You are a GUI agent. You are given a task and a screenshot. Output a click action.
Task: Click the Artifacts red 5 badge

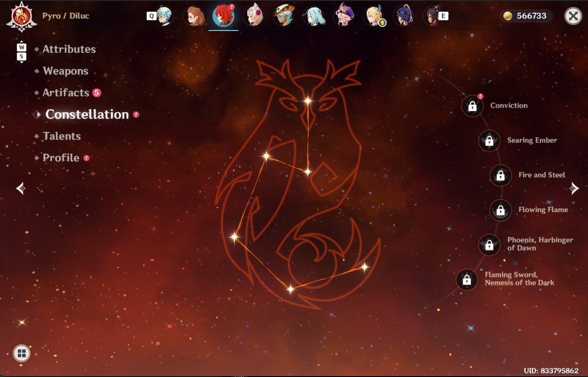click(97, 93)
